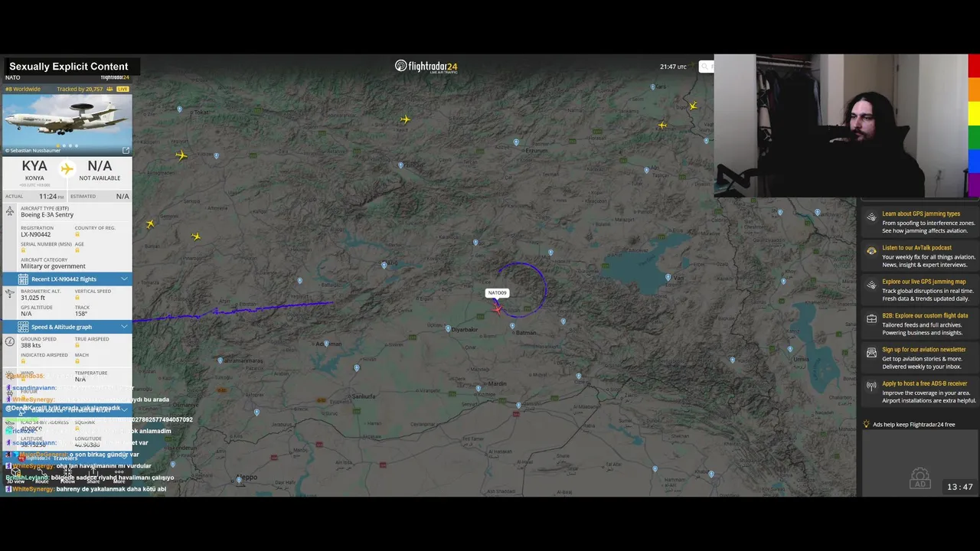980x551 pixels.
Task: Select the yellow plane near Erzurum
Action: pos(405,119)
